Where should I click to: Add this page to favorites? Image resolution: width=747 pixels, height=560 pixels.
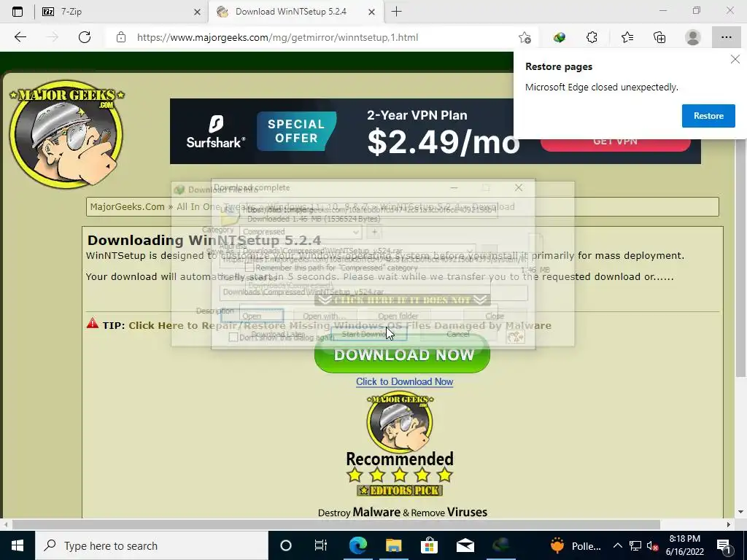(525, 37)
